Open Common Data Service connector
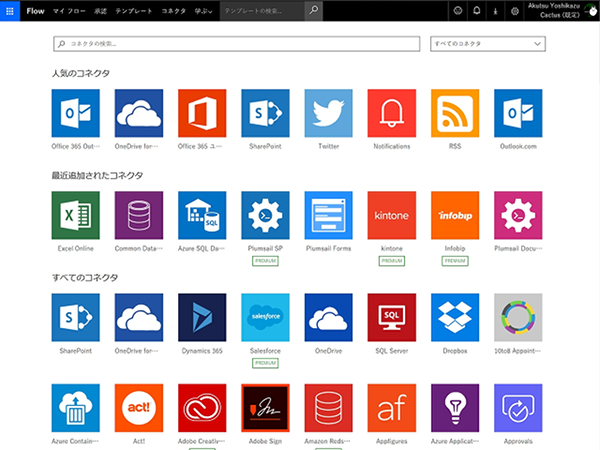 pos(139,215)
